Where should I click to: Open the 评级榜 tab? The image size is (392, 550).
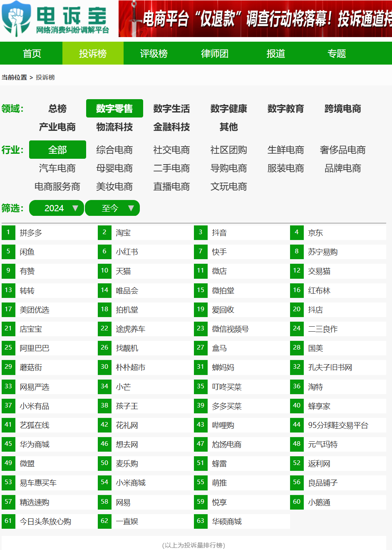[x=154, y=53]
